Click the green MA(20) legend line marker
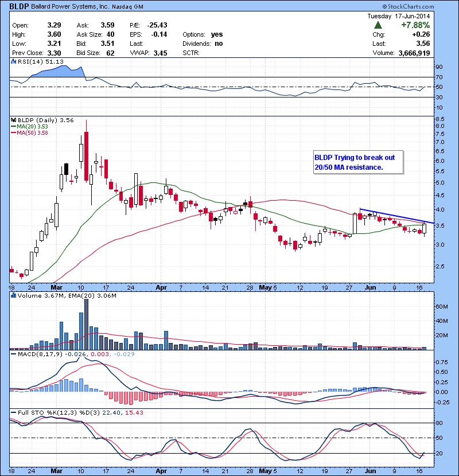Image resolution: width=459 pixels, height=476 pixels. pyautogui.click(x=13, y=127)
